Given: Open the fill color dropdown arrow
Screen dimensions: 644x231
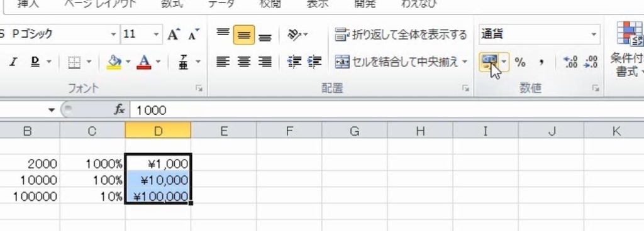Looking at the screenshot, I should tap(128, 62).
